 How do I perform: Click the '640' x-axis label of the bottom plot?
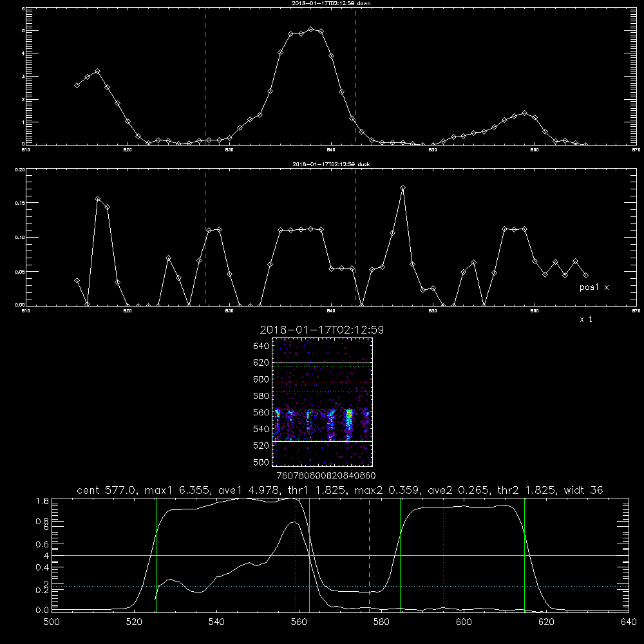pos(629,621)
